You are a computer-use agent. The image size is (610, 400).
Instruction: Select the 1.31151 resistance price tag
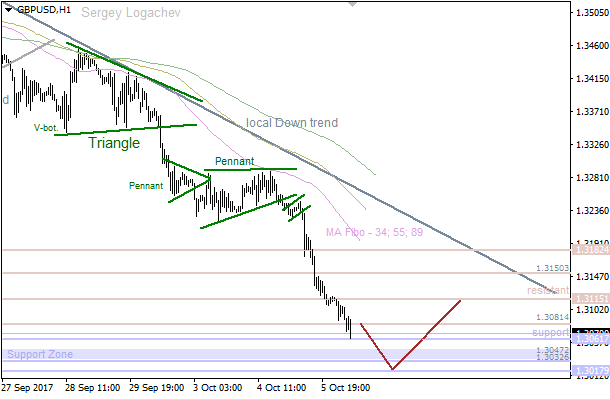pos(588,299)
